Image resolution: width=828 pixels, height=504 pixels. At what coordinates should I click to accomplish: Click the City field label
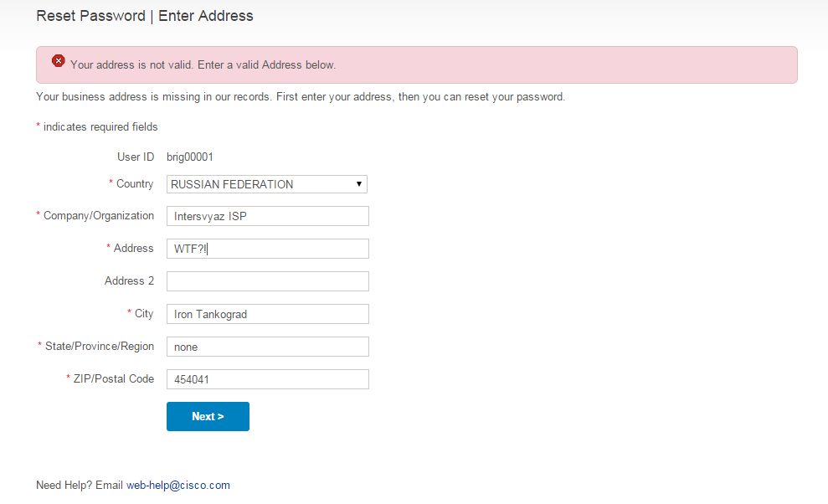144,313
